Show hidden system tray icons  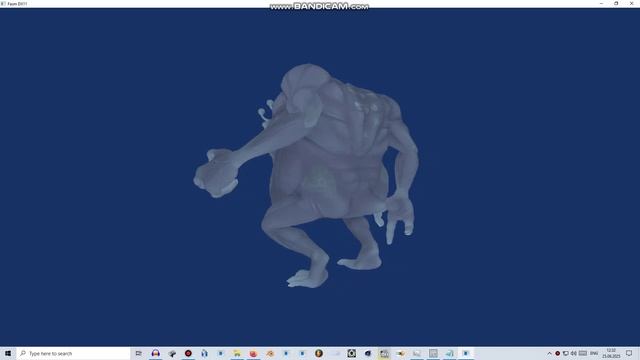click(549, 353)
